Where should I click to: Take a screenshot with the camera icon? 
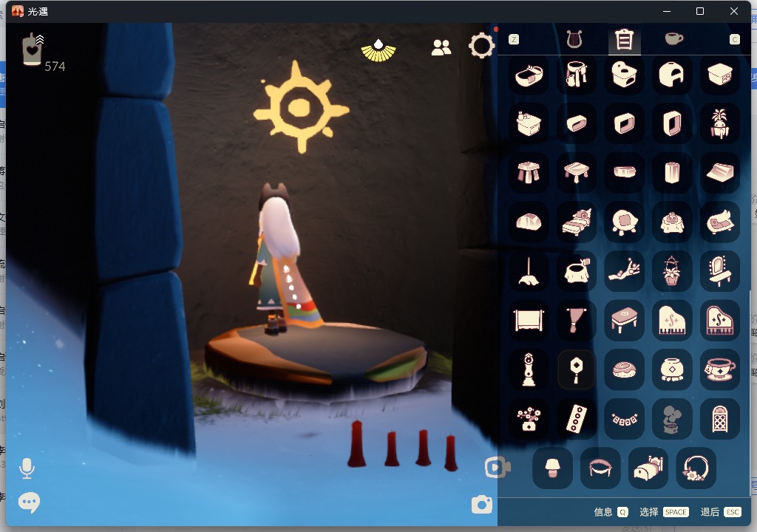[x=481, y=505]
